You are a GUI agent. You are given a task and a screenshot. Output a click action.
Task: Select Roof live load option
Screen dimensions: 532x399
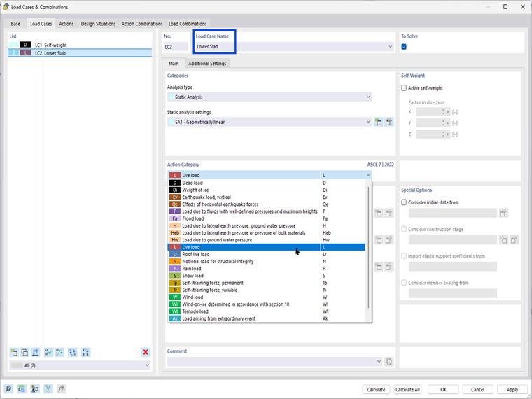pos(267,255)
